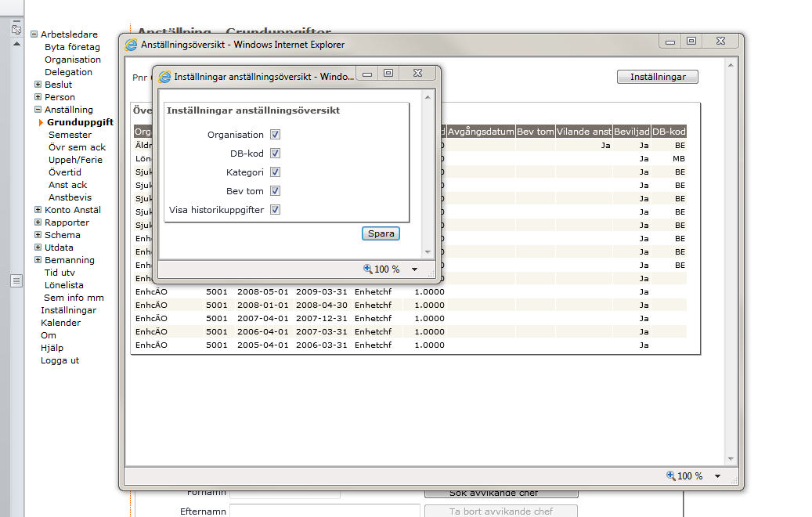This screenshot has width=812, height=517.
Task: Click Ta bort avvikande chef button
Action: pyautogui.click(x=501, y=511)
